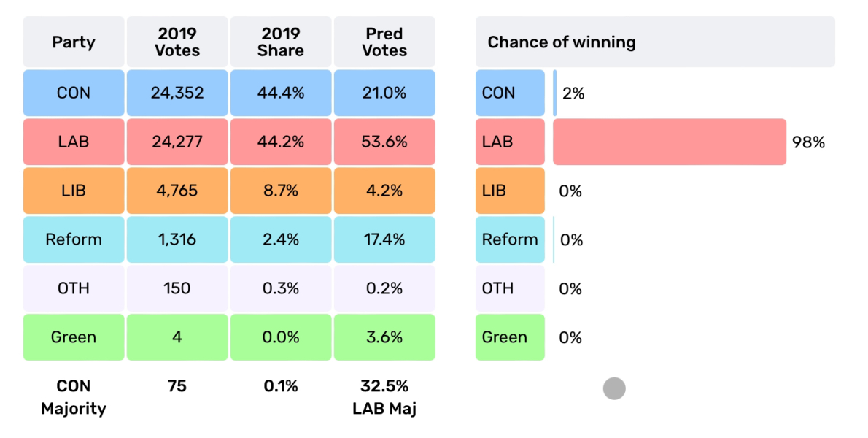Image resolution: width=868 pixels, height=438 pixels.
Task: Click the OTH party row label
Action: [74, 288]
